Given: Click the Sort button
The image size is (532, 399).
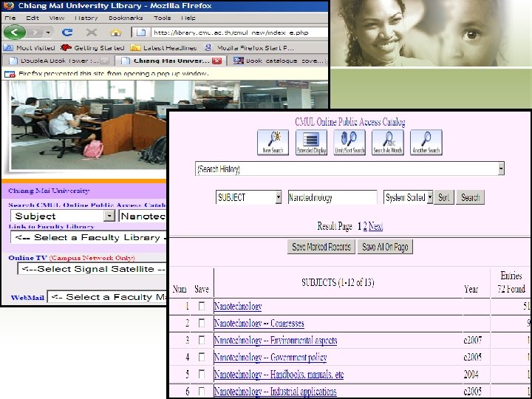Looking at the screenshot, I should [444, 197].
